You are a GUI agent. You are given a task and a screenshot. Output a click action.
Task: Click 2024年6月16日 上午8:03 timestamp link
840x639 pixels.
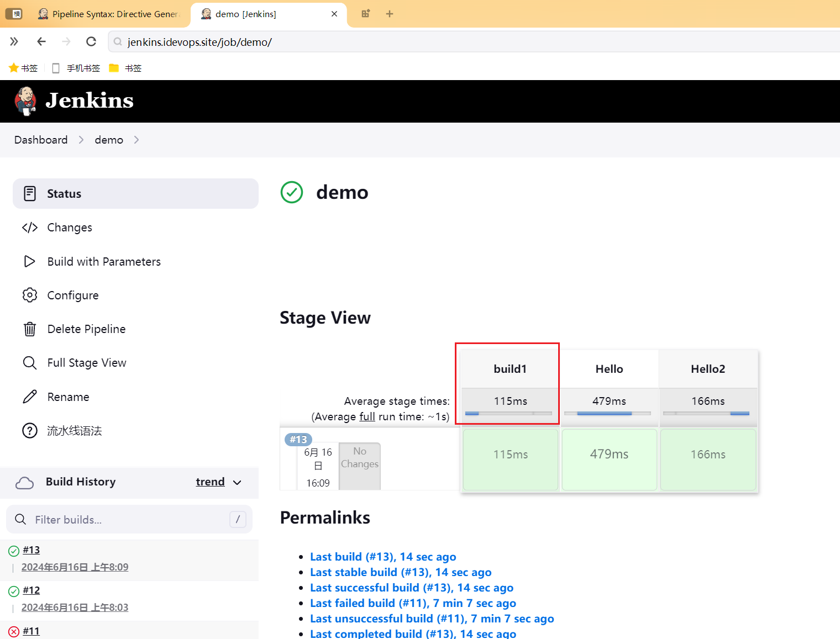click(x=75, y=608)
